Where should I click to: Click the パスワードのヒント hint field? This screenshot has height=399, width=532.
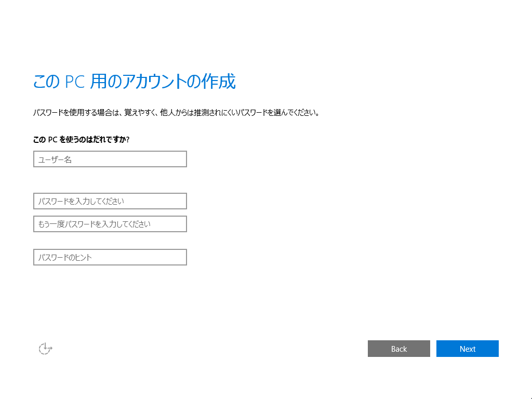[x=110, y=257]
